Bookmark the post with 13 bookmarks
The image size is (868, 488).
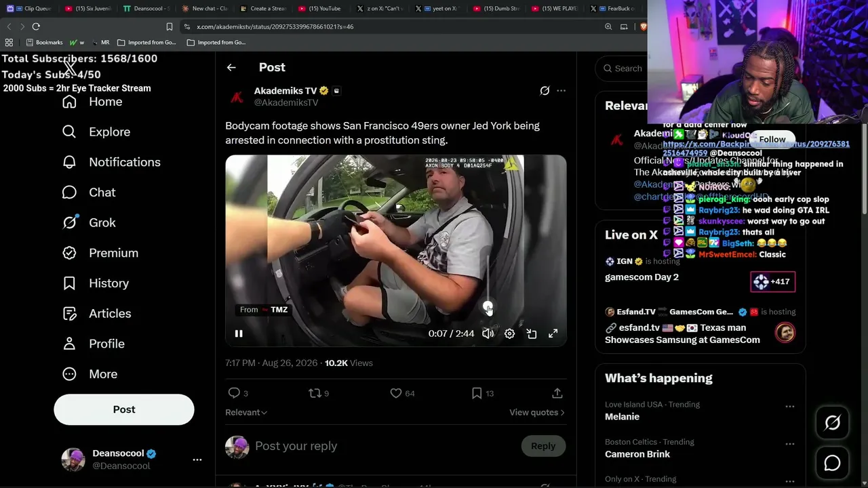click(477, 393)
